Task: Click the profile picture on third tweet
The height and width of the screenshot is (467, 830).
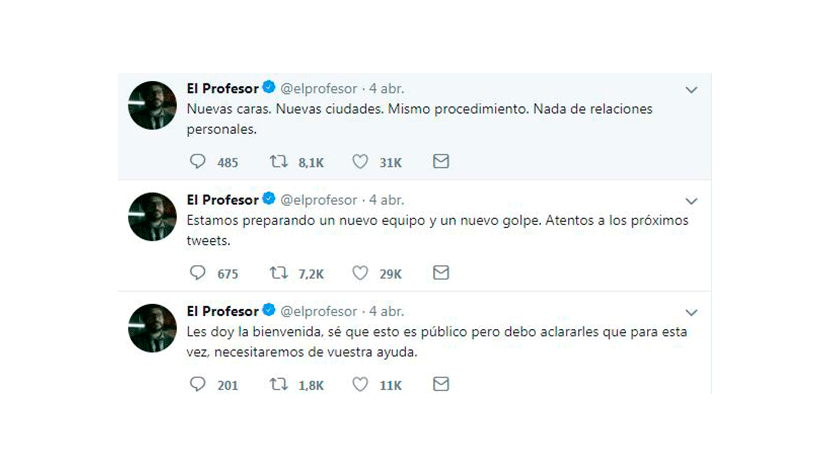Action: [x=152, y=328]
